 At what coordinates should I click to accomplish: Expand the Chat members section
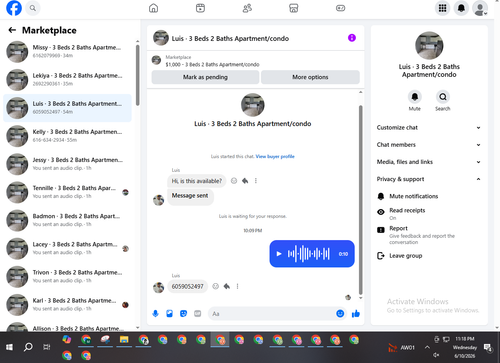429,145
